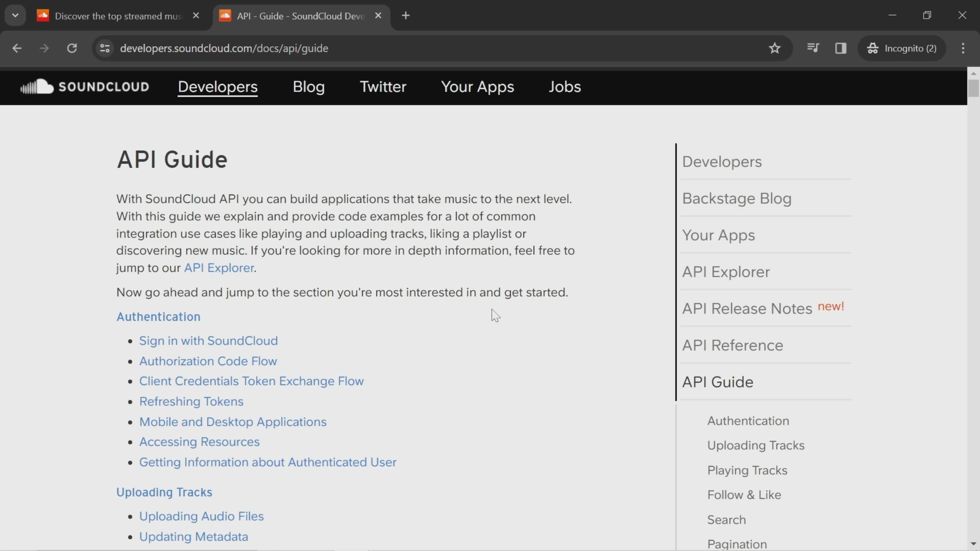Open the Jobs nav item
980x551 pixels.
coord(565,87)
